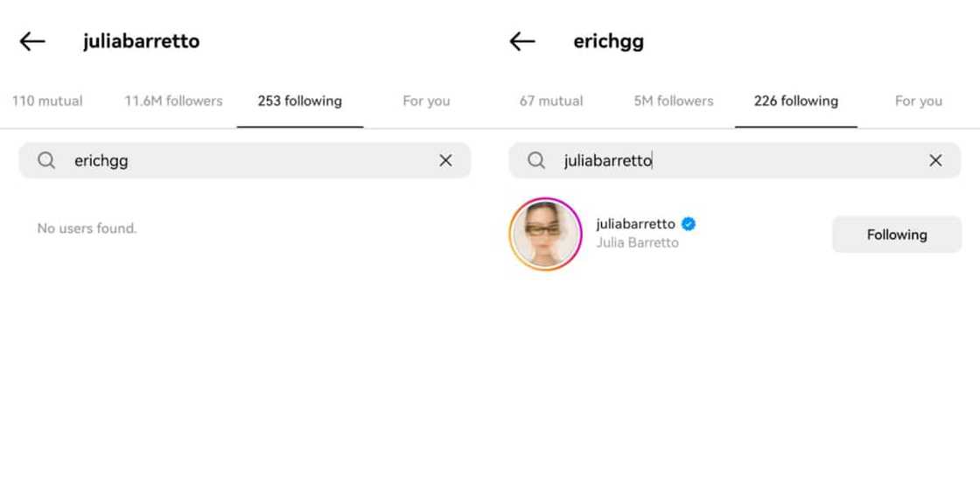
Task: Tap the search magnifier beside erichgg
Action: pos(46,161)
